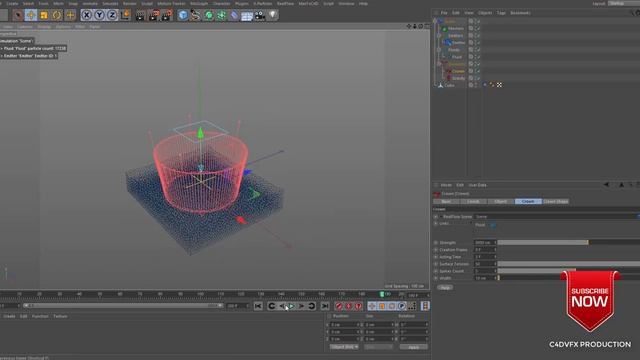Collapse the Fluids tree node
Image resolution: width=640 pixels, height=360 pixels.
(x=439, y=50)
